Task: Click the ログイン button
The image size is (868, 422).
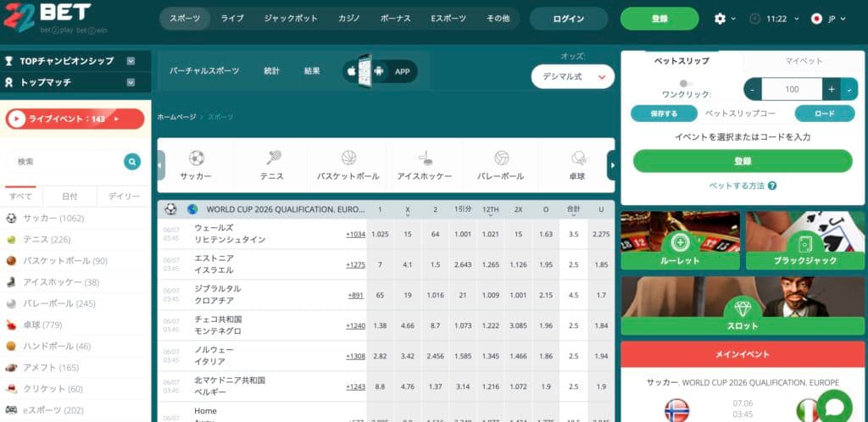Action: 568,19
